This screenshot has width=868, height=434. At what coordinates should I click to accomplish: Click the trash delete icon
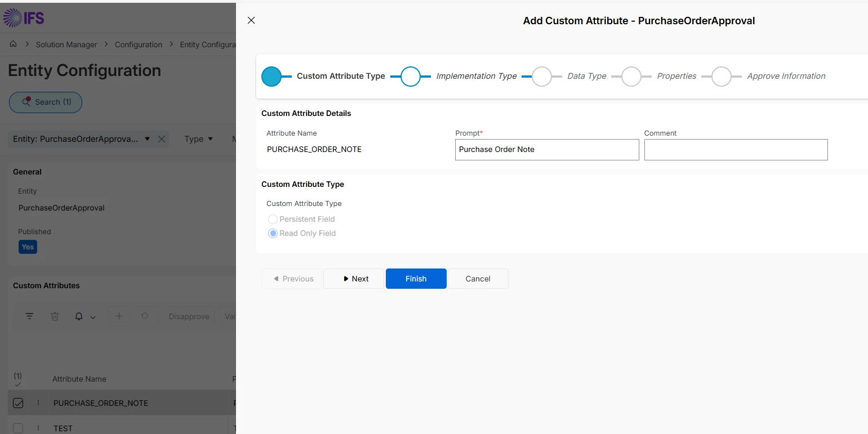[55, 316]
